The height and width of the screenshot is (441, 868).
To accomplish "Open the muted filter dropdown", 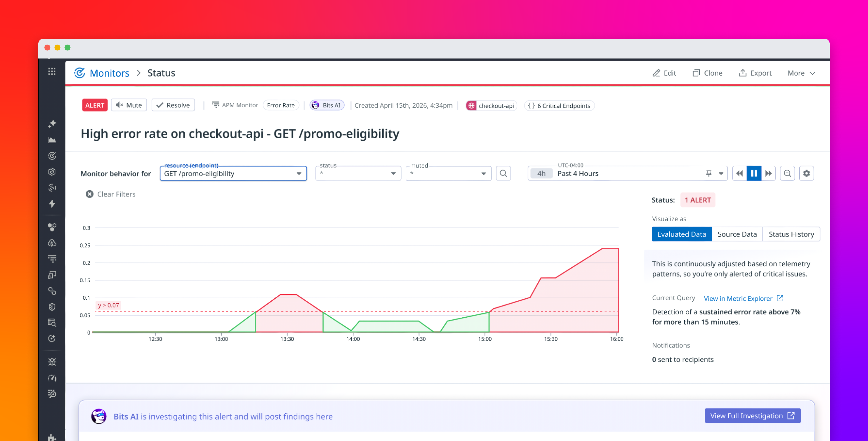I will coord(448,173).
